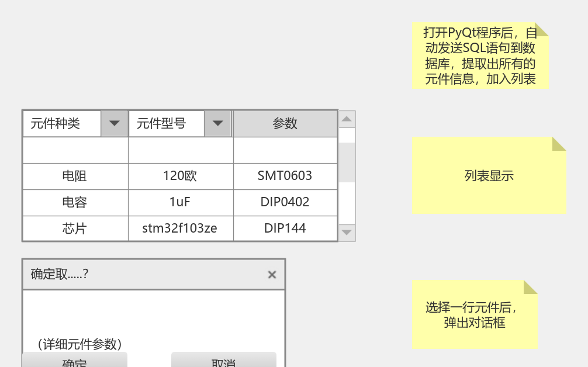Close the 确定取.....? dialog
Image resolution: width=588 pixels, height=367 pixels.
point(271,274)
